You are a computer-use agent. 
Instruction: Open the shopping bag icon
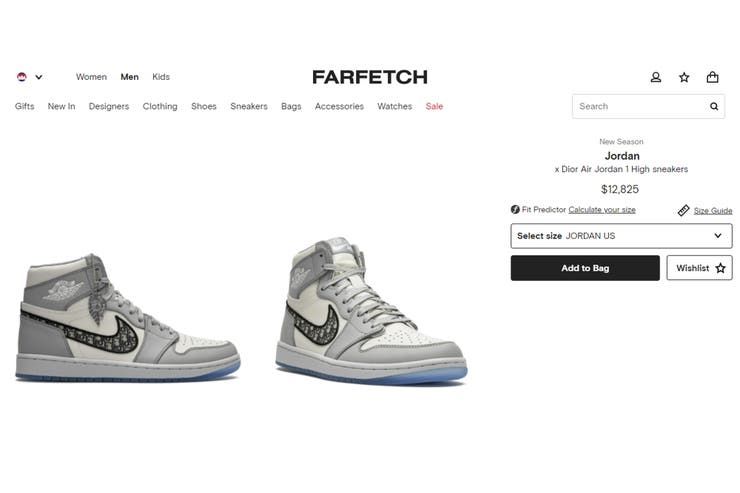click(712, 77)
